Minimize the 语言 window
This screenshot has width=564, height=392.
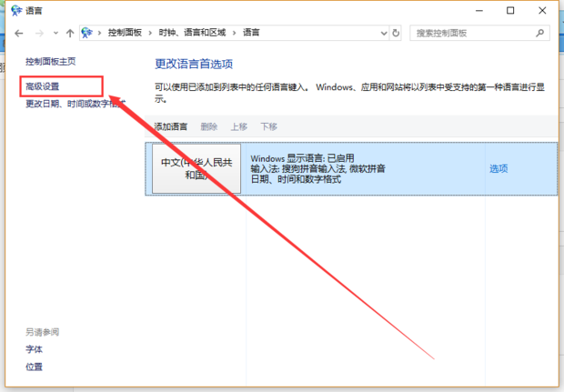479,11
